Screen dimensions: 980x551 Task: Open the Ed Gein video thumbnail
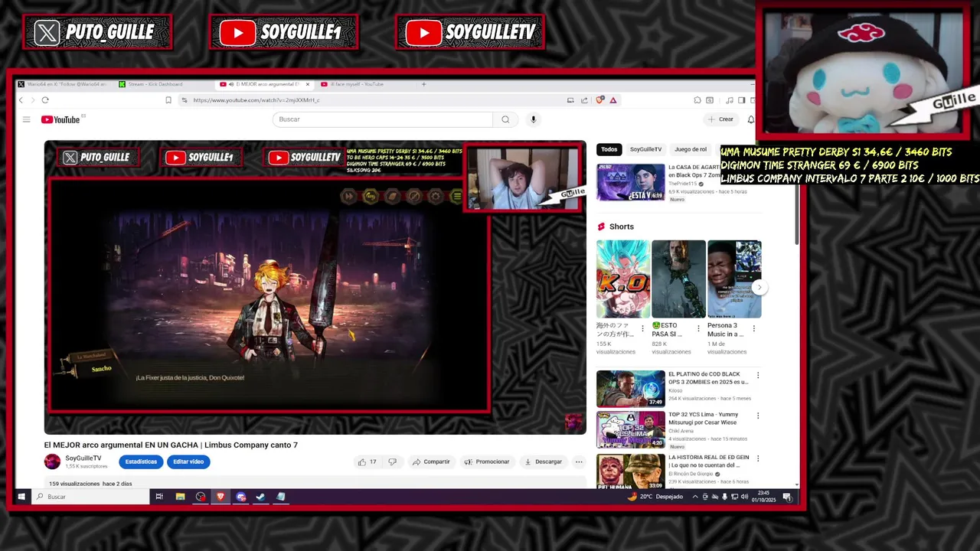pos(631,472)
